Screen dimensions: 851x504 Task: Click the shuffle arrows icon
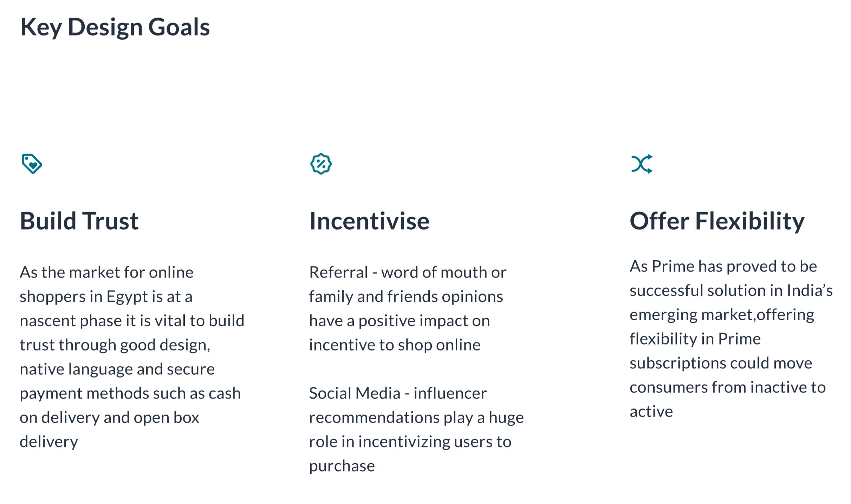click(x=642, y=164)
